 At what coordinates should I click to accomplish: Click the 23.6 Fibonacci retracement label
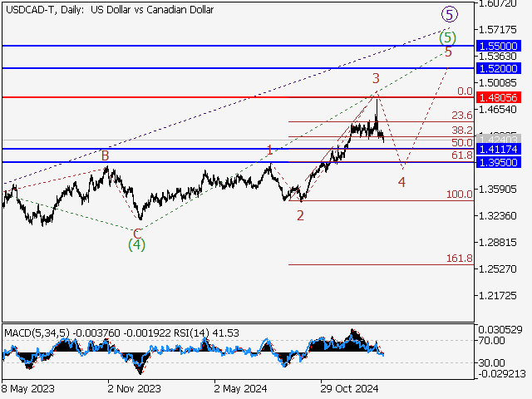[461, 116]
